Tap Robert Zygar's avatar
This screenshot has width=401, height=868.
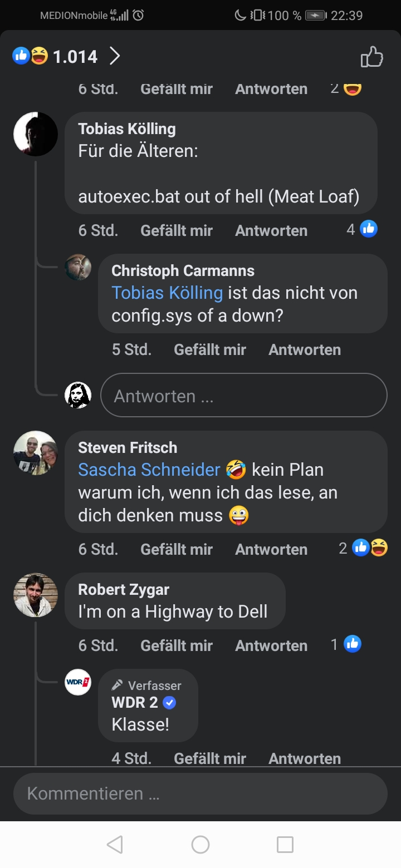[36, 595]
